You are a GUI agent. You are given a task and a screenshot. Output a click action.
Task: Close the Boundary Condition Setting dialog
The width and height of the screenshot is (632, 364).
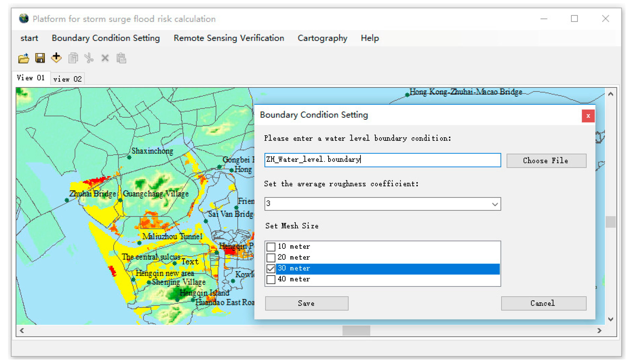click(588, 116)
